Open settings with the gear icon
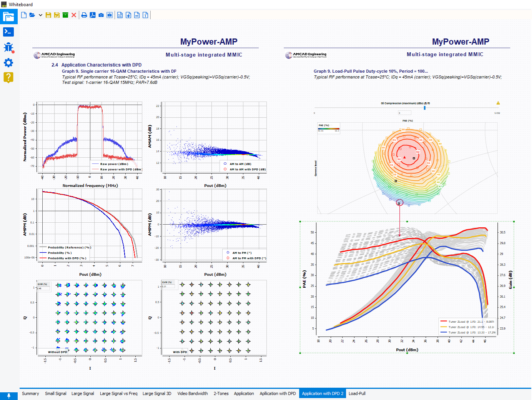 click(x=8, y=63)
